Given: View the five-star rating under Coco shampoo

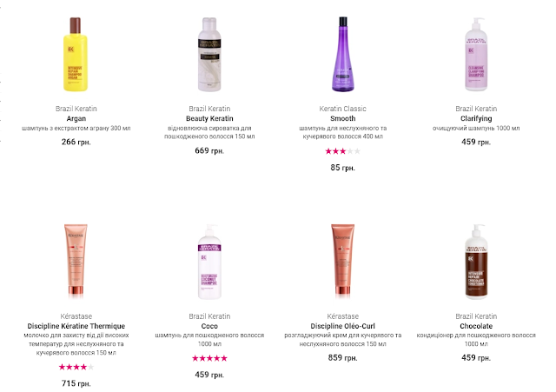Looking at the screenshot, I should pyautogui.click(x=209, y=358).
